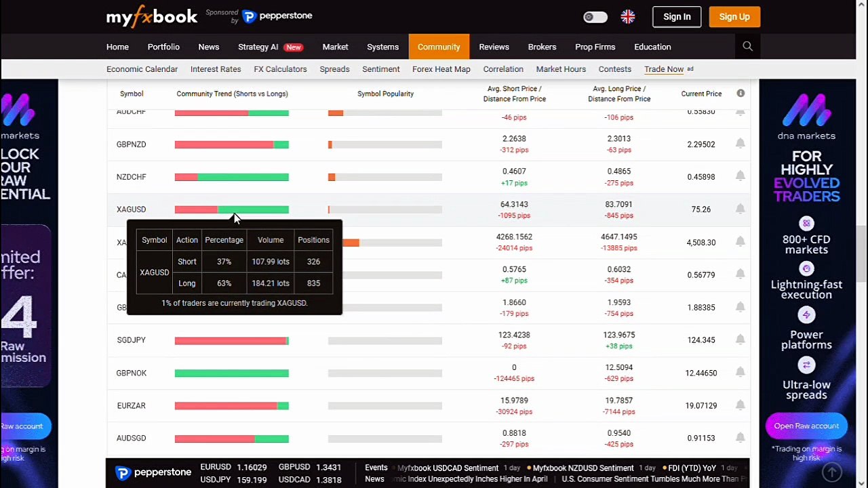868x488 pixels.
Task: Click the Symbol Popularity column header
Action: pyautogui.click(x=385, y=94)
